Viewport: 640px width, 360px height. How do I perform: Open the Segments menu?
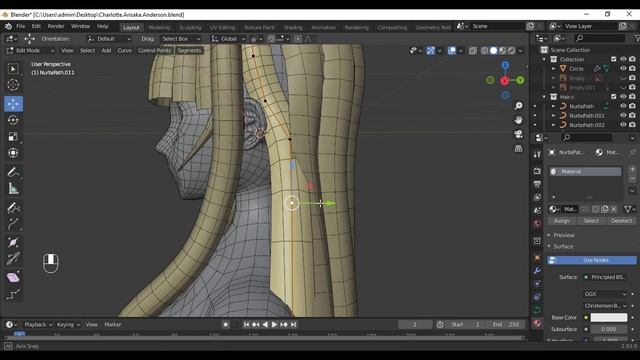(x=189, y=51)
